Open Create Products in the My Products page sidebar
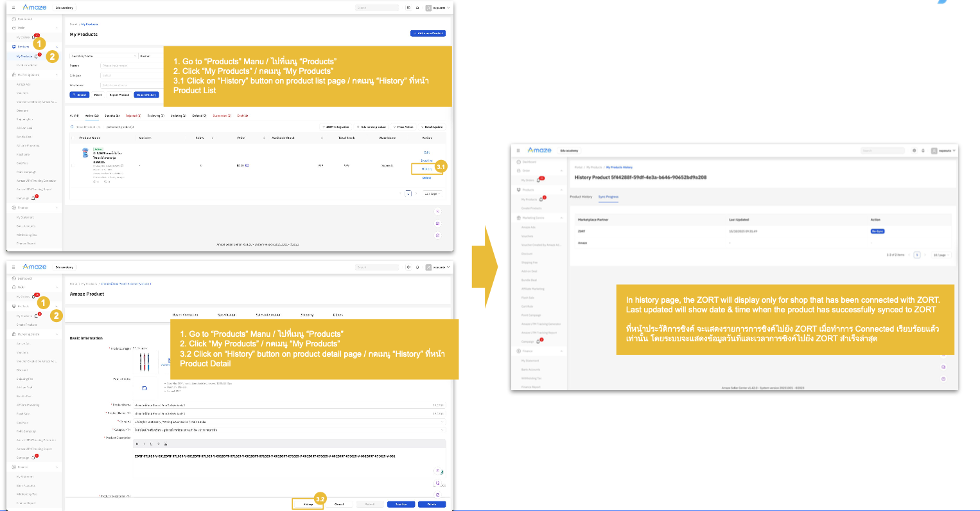 (27, 65)
